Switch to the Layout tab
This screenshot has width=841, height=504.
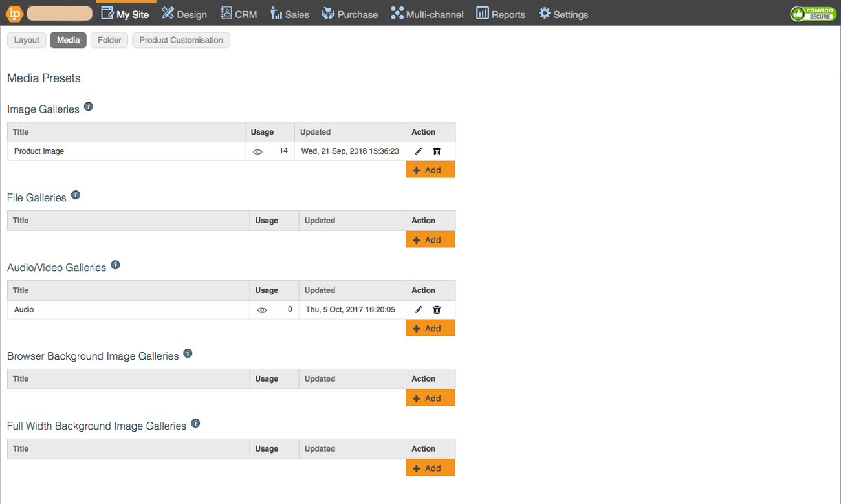click(27, 40)
